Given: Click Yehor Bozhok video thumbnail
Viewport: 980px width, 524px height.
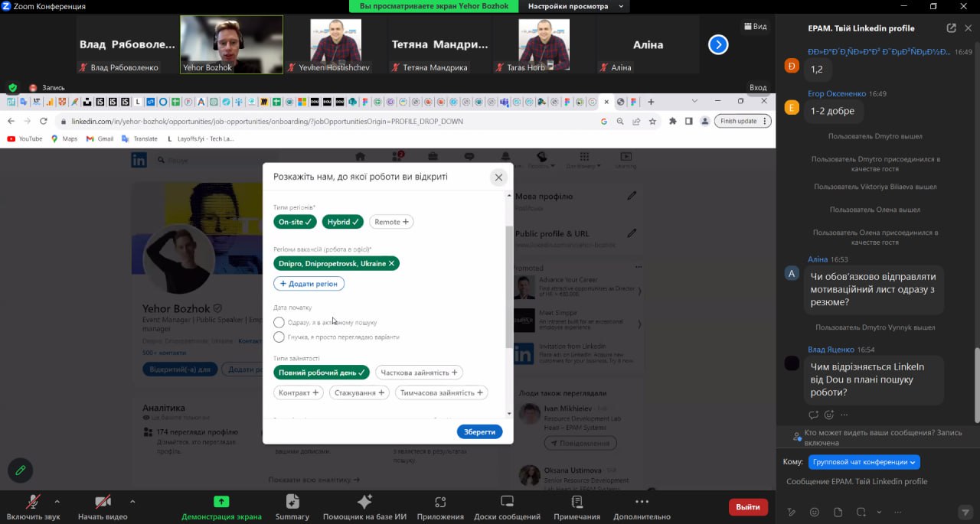Looking at the screenshot, I should click(x=231, y=44).
